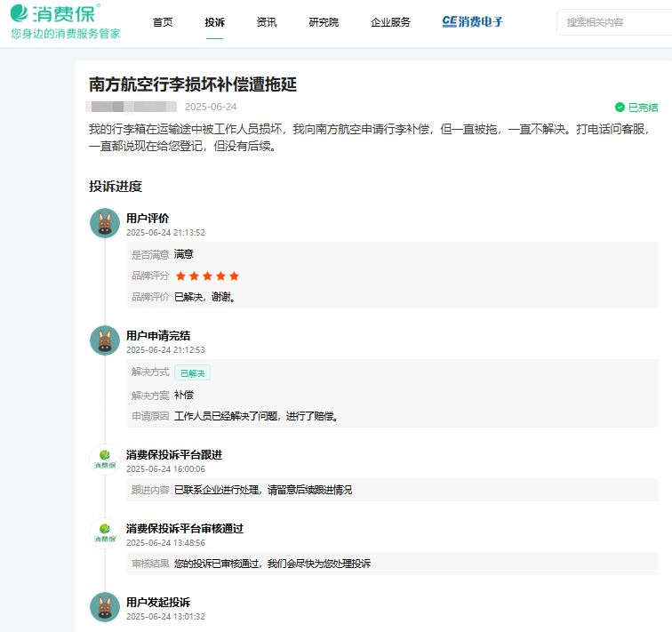Viewport: 672px width, 632px height.
Task: Click the fifth star in 品牌评分
Action: click(x=234, y=276)
